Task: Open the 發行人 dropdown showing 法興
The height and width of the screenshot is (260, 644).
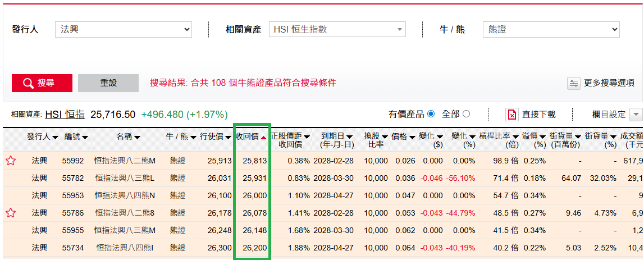Action: pyautogui.click(x=124, y=30)
